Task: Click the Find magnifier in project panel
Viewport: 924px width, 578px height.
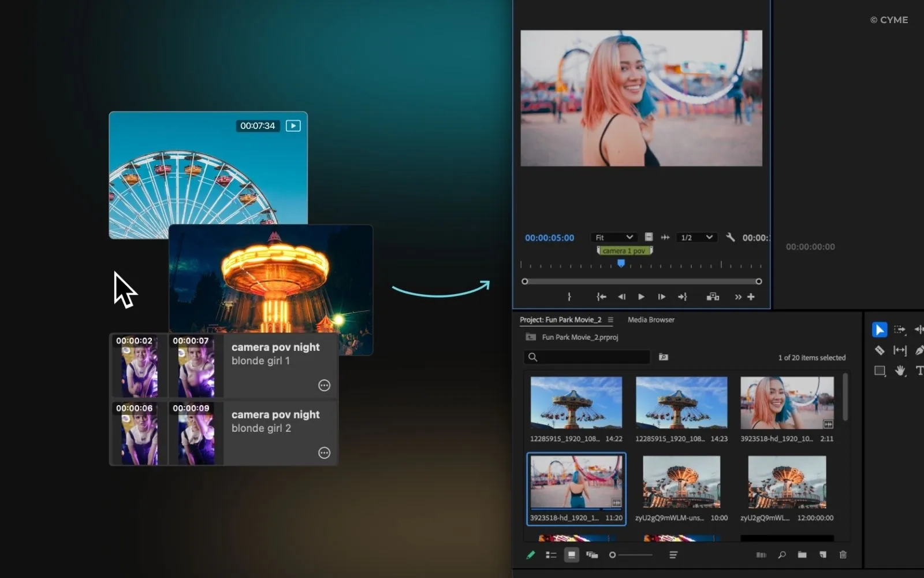Action: (x=782, y=555)
